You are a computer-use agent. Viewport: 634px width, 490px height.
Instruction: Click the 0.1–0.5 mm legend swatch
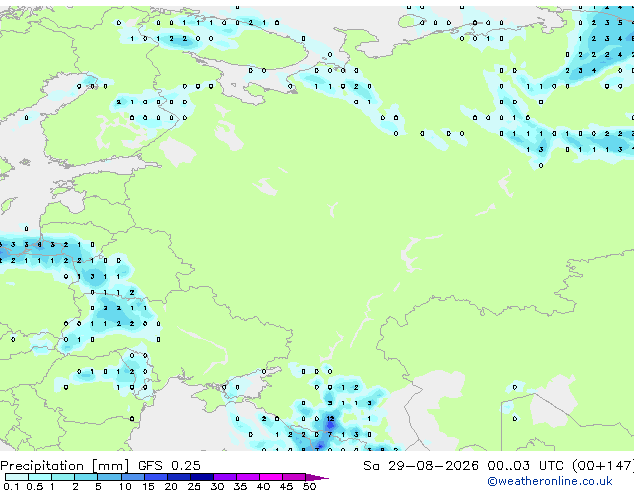17,477
